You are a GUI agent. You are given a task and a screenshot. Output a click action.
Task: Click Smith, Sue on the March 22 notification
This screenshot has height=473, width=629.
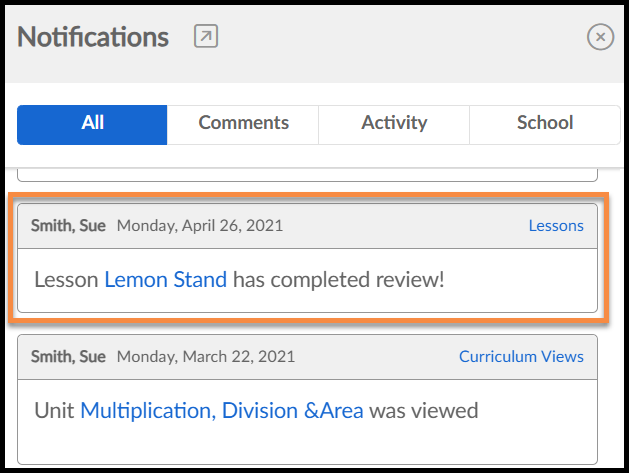(x=69, y=356)
